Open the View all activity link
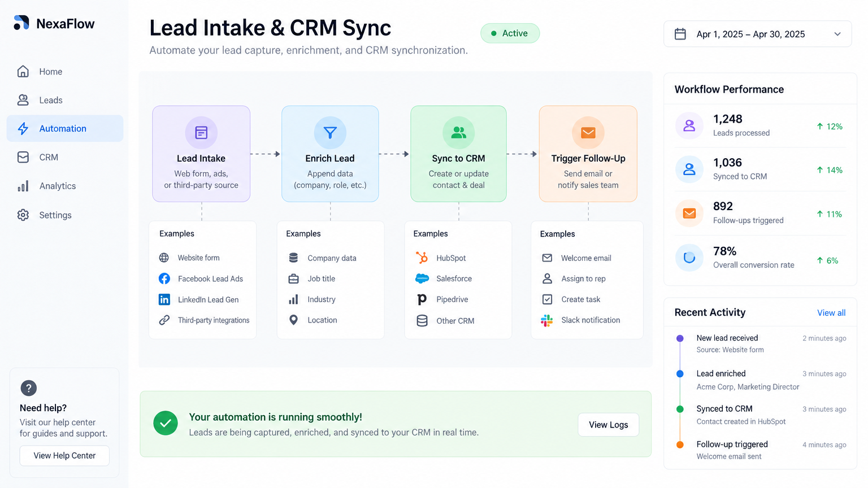The width and height of the screenshot is (868, 488). [x=831, y=313]
